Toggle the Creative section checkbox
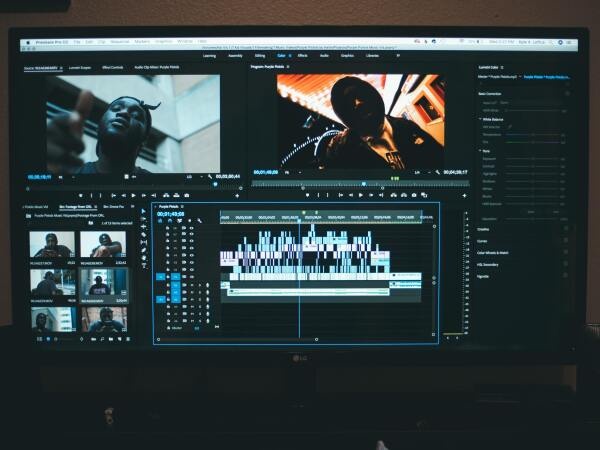Image resolution: width=600 pixels, height=450 pixels. 567,228
